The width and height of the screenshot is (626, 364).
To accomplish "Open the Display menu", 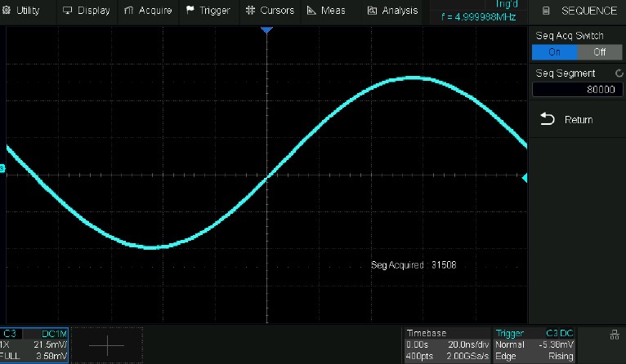I will coord(86,11).
